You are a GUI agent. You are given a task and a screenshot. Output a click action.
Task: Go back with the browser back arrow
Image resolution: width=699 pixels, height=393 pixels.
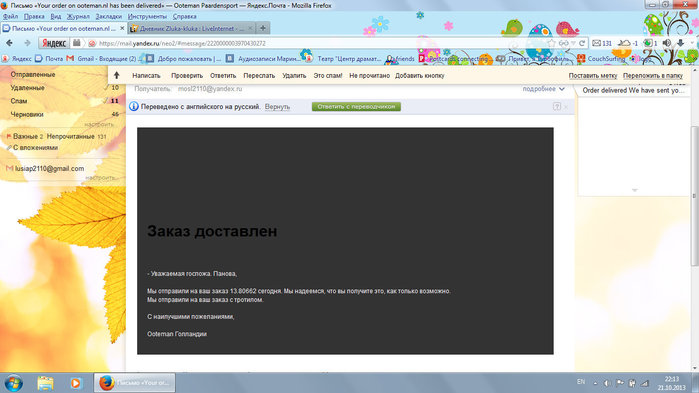pos(9,43)
